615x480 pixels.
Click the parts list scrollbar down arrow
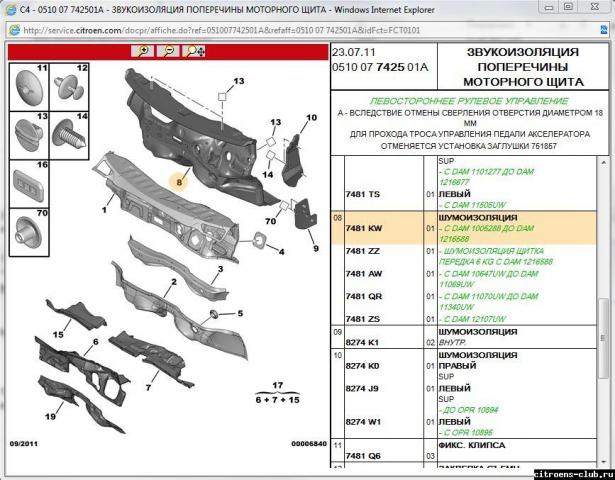[x=604, y=462]
